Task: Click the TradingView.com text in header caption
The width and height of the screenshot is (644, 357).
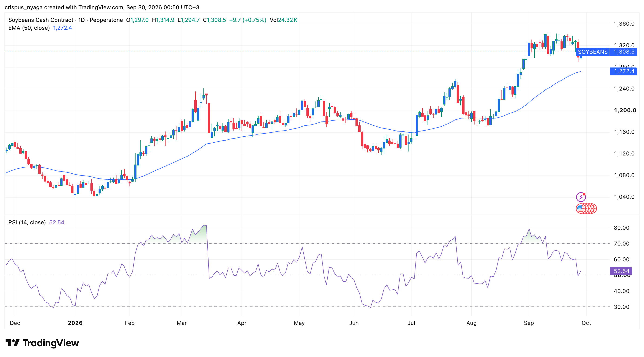Action: coord(100,7)
